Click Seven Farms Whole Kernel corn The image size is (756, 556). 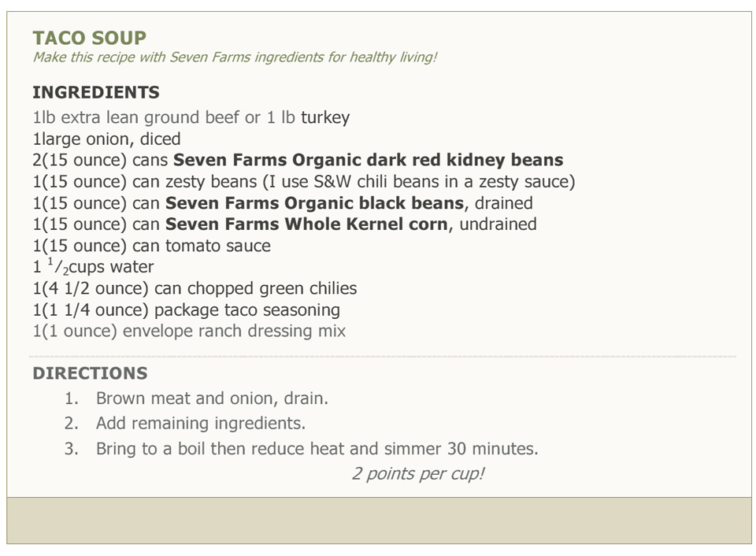point(306,224)
